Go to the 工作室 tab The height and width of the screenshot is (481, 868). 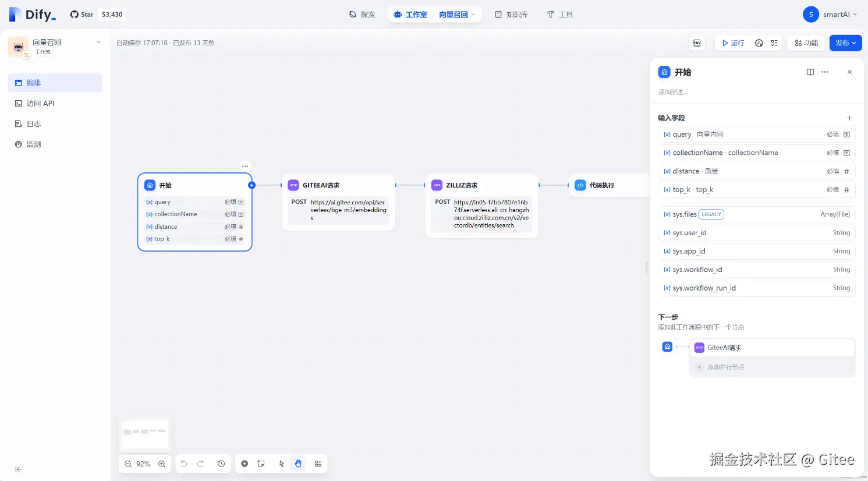click(410, 15)
